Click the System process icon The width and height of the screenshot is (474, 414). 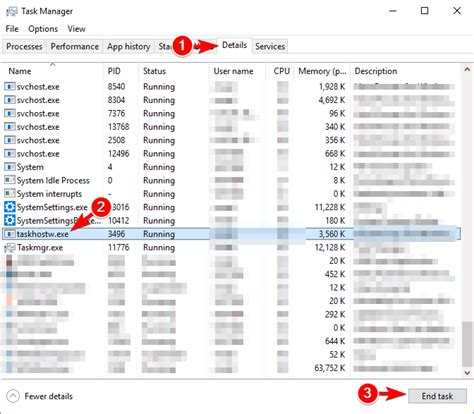(x=10, y=167)
